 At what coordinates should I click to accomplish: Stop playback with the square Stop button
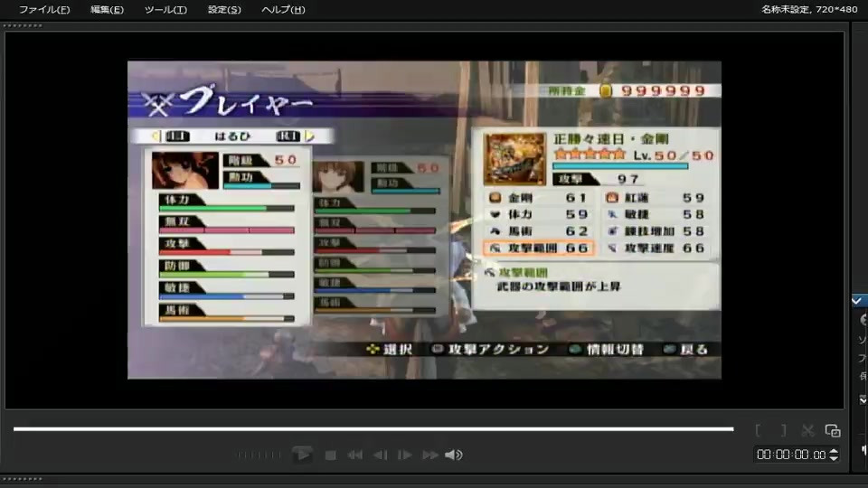[x=331, y=455]
